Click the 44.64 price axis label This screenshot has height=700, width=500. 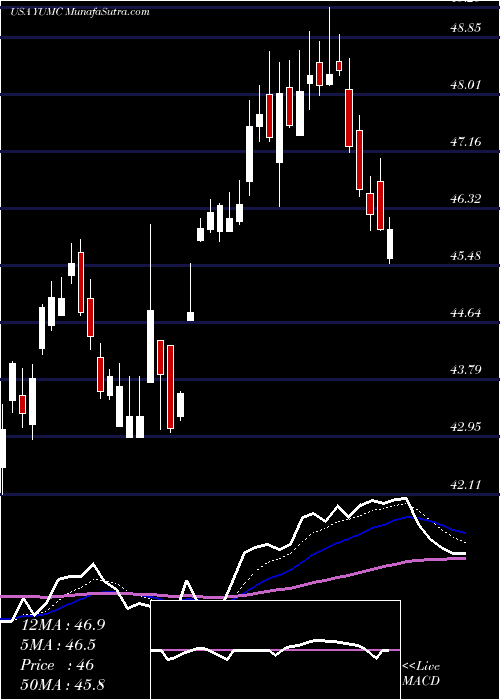pos(466,312)
